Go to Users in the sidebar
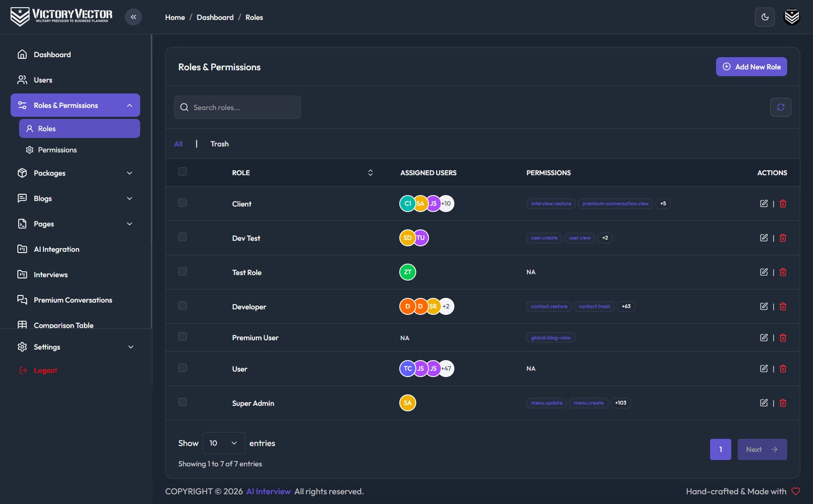The image size is (813, 504). [x=75, y=80]
